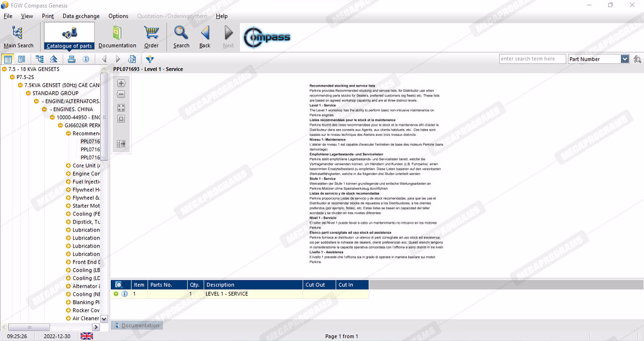Expand the Rocker Cover tree node
Image resolution: width=644 pixels, height=341 pixels.
coord(68,310)
